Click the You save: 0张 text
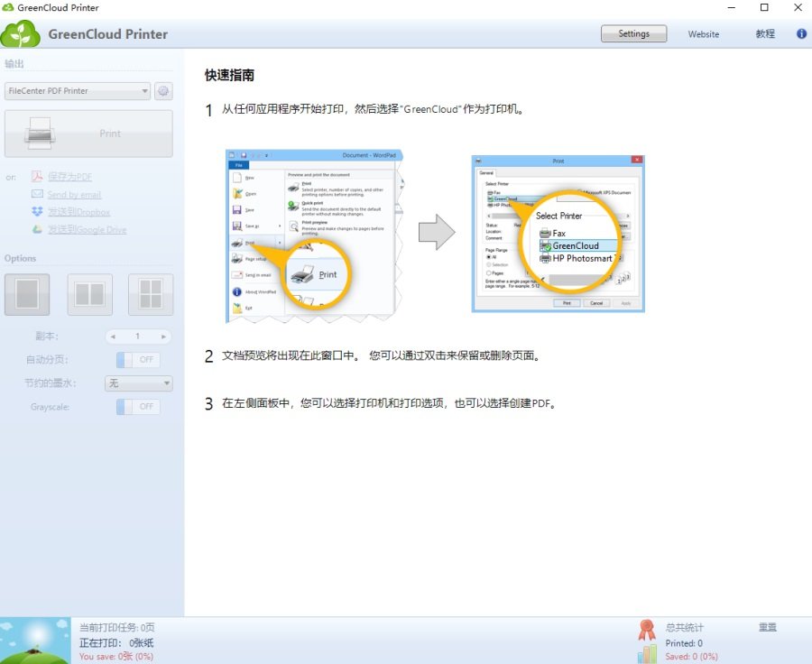The width and height of the screenshot is (812, 664). pyautogui.click(x=116, y=656)
